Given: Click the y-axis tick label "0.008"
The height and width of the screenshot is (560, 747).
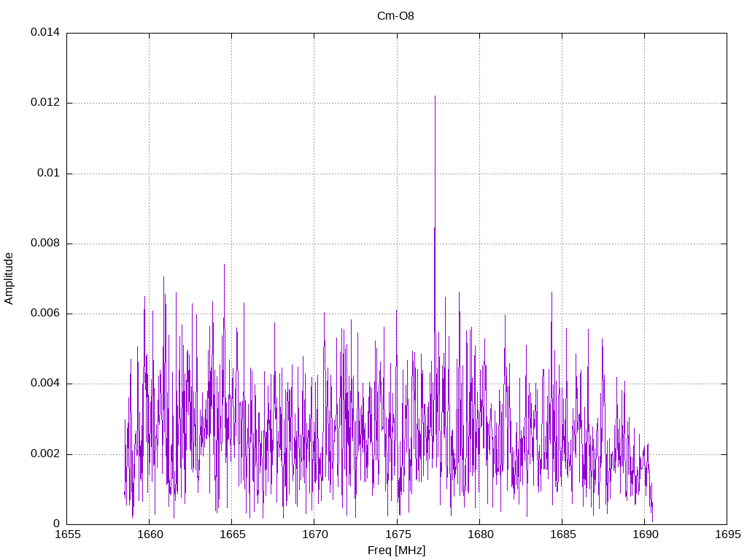Looking at the screenshot, I should [45, 243].
